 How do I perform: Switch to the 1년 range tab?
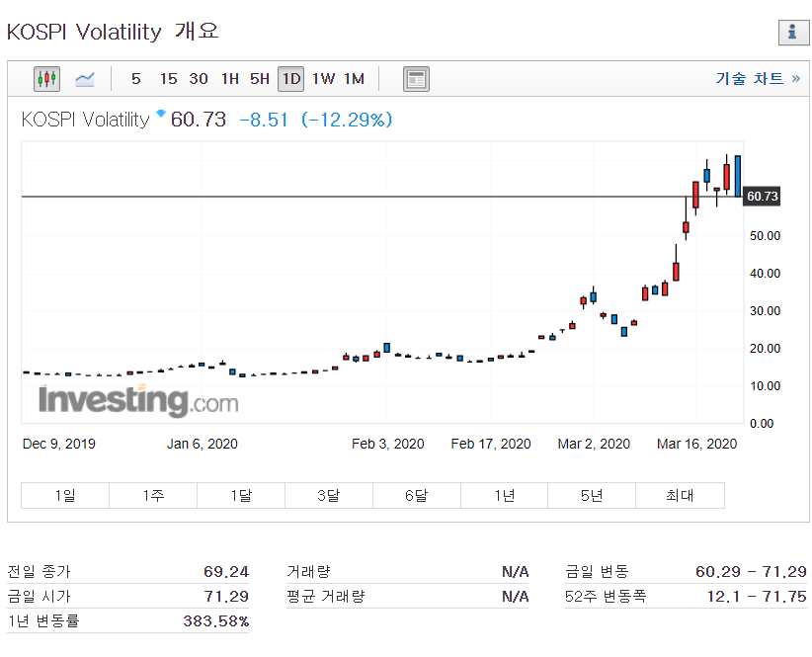tap(504, 495)
